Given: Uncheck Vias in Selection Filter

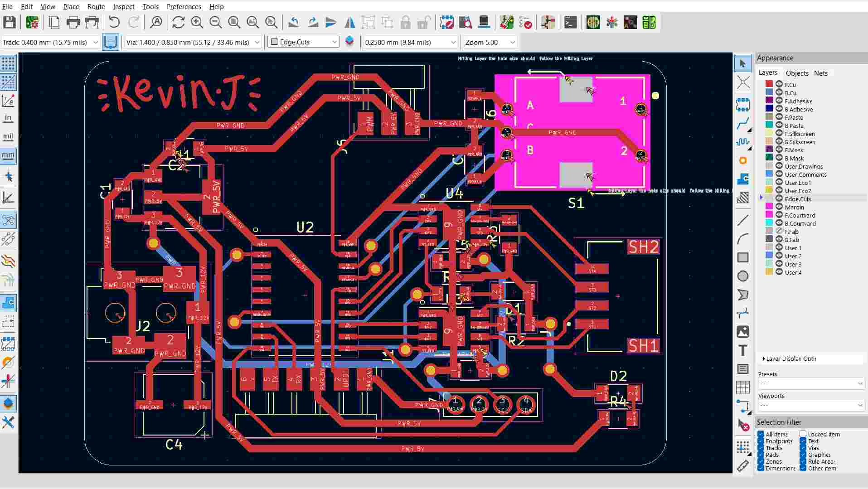Looking at the screenshot, I should 803,448.
